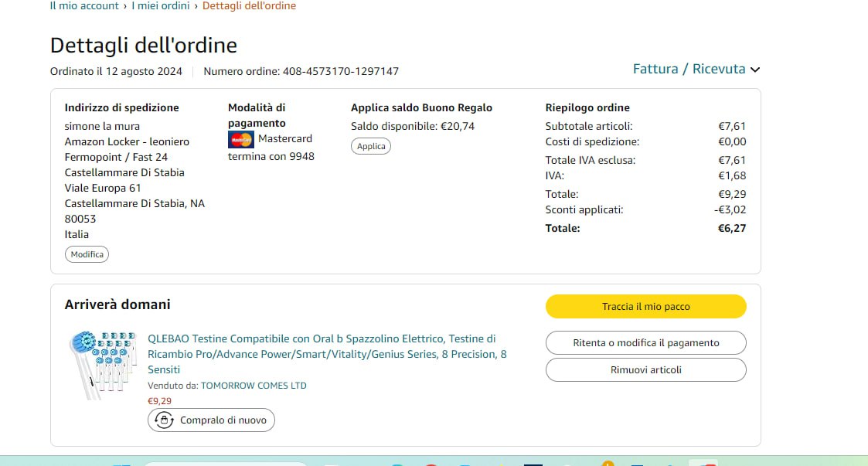Click Traccia il mio pacco yellow button

tap(646, 307)
